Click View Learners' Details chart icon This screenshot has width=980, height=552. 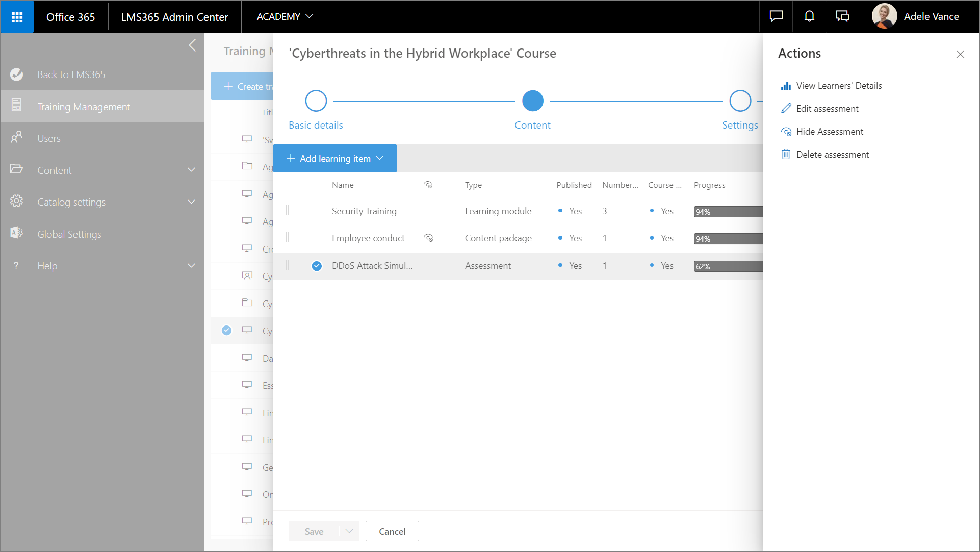(x=786, y=86)
